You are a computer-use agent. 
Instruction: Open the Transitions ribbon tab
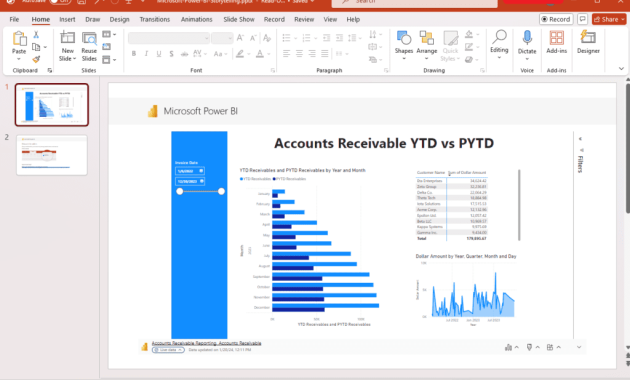coord(155,19)
